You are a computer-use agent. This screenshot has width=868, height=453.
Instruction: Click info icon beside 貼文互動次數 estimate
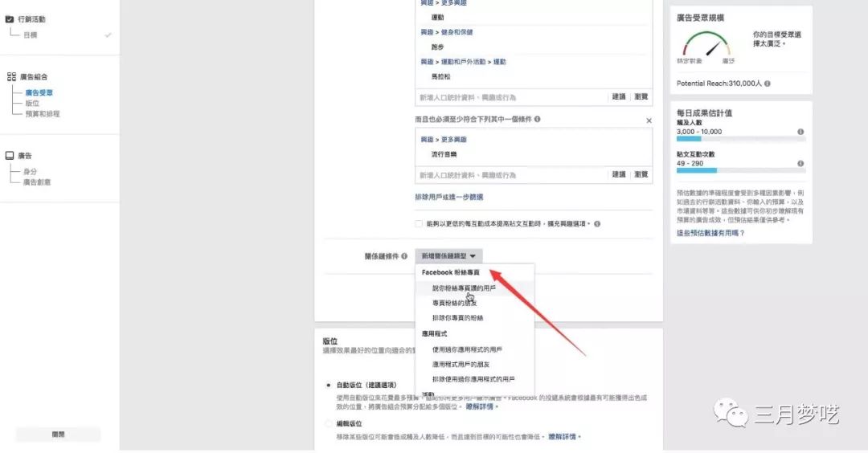point(800,164)
